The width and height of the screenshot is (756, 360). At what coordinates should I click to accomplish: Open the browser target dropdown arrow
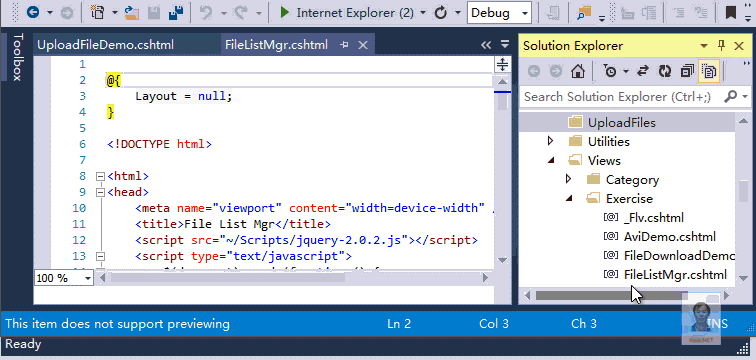pyautogui.click(x=423, y=13)
